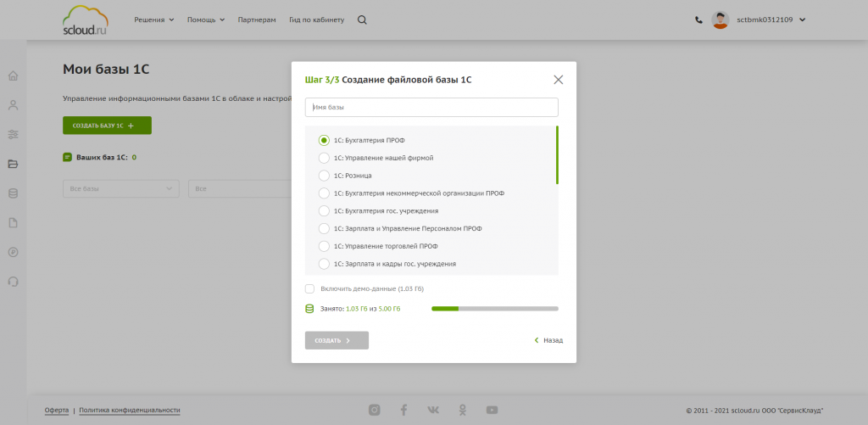Click the СОЗДАТЬ БАЗУ 1С button

(107, 126)
